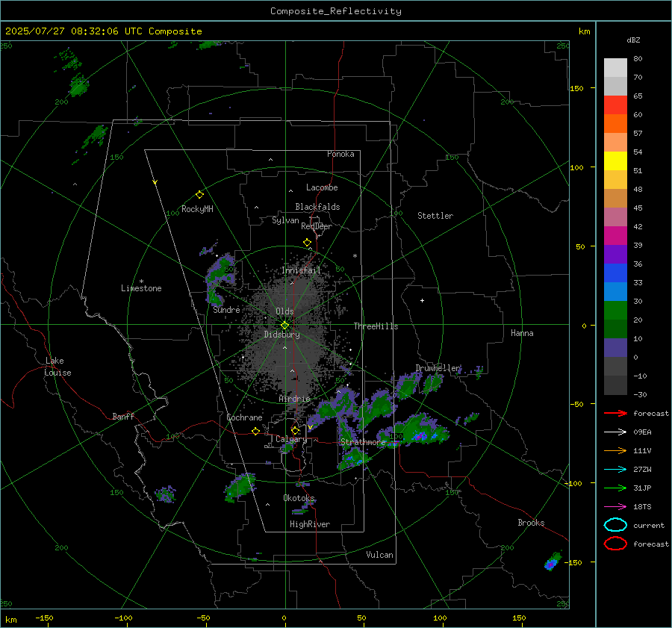Screen dimensions: 672x628
Task: Click the ThreeHills label
Action: click(x=376, y=326)
